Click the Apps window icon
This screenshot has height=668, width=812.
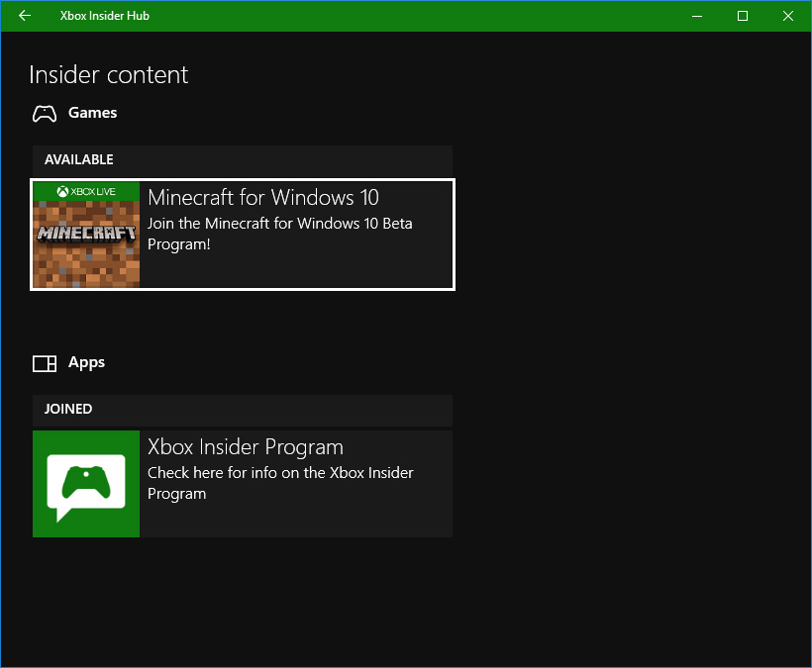(45, 363)
